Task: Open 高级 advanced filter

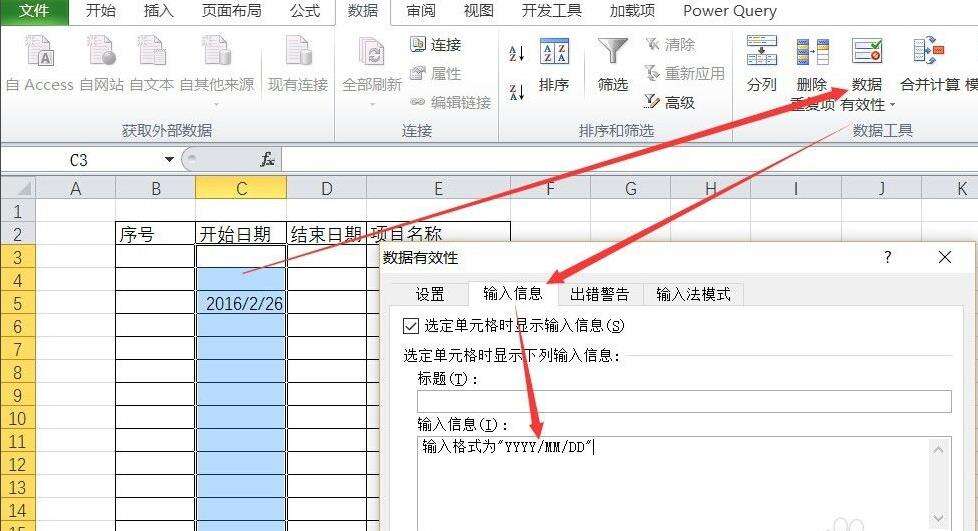Action: (670, 102)
